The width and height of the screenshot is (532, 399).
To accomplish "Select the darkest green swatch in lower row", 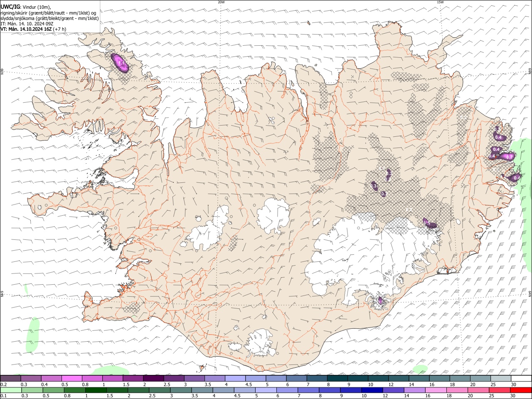I will pyautogui.click(x=96, y=390).
